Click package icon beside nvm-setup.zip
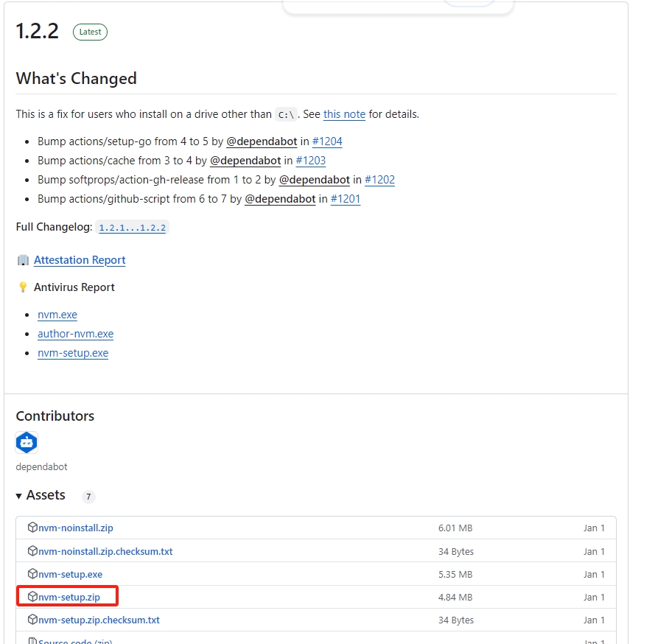669x644 pixels. (x=32, y=597)
